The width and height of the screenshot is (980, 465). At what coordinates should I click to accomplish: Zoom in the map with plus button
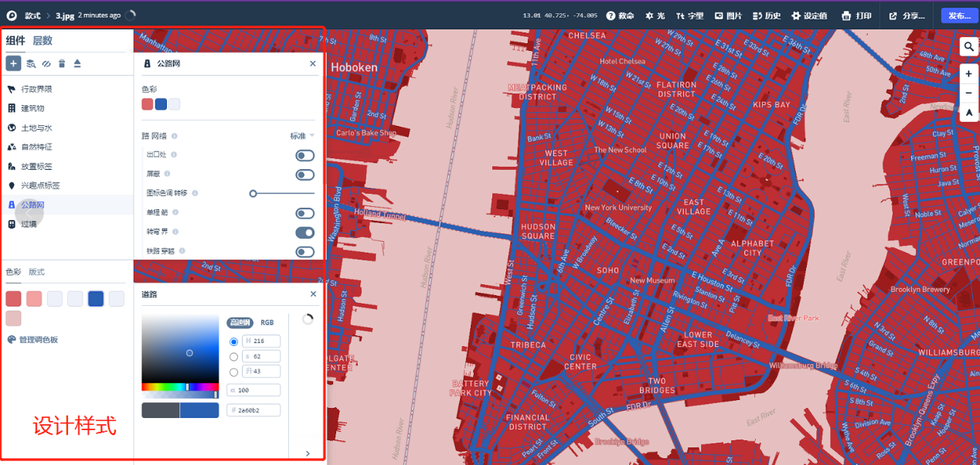968,74
